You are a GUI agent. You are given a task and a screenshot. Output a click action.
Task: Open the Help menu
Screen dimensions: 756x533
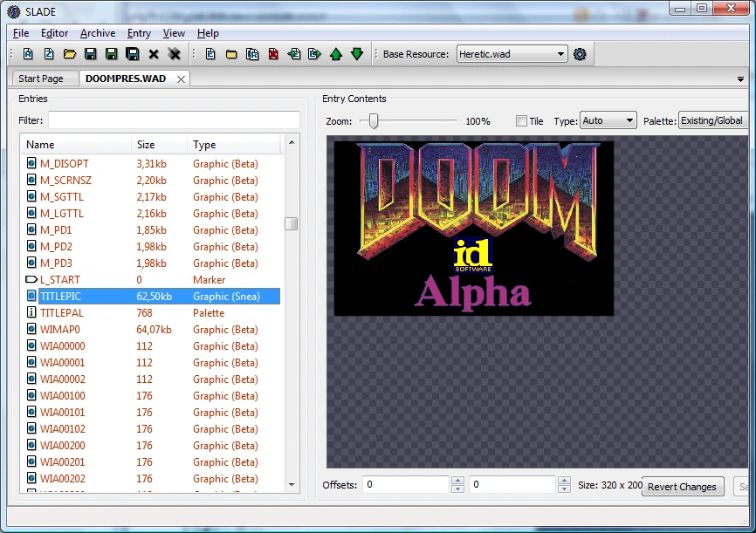click(208, 33)
